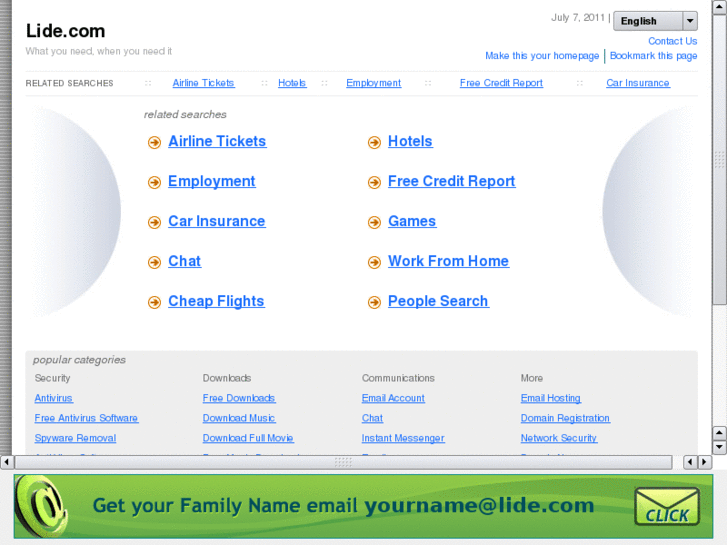727x545 pixels.
Task: Open Email Account link
Action: (393, 398)
